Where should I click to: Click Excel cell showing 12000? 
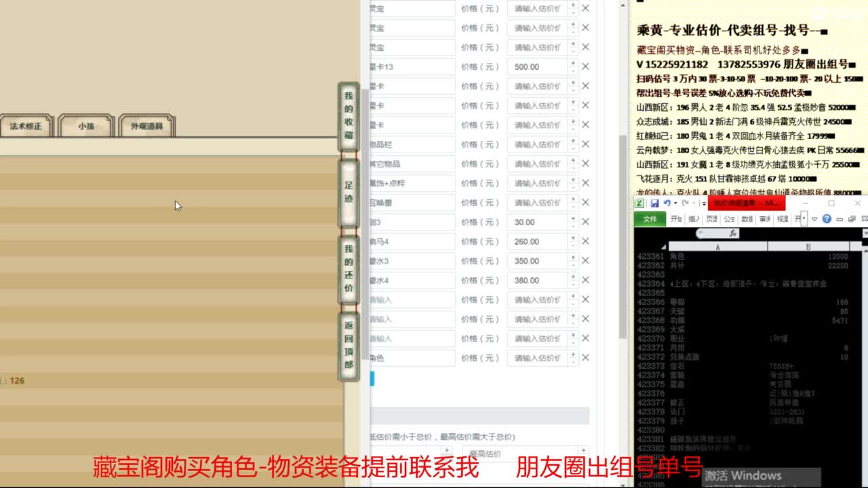[808, 257]
